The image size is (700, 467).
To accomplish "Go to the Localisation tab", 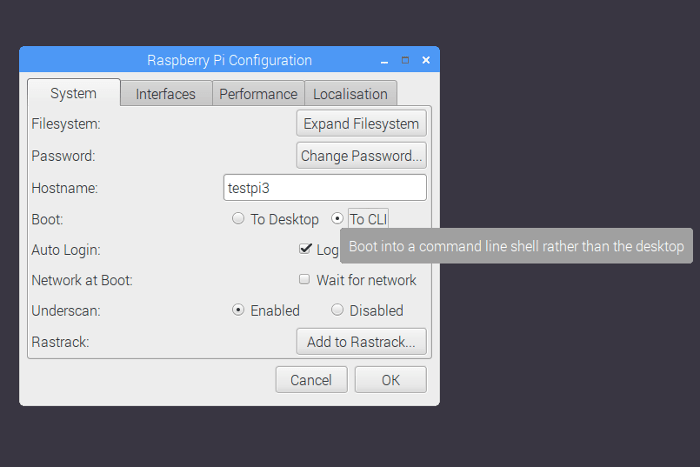I will 350,94.
